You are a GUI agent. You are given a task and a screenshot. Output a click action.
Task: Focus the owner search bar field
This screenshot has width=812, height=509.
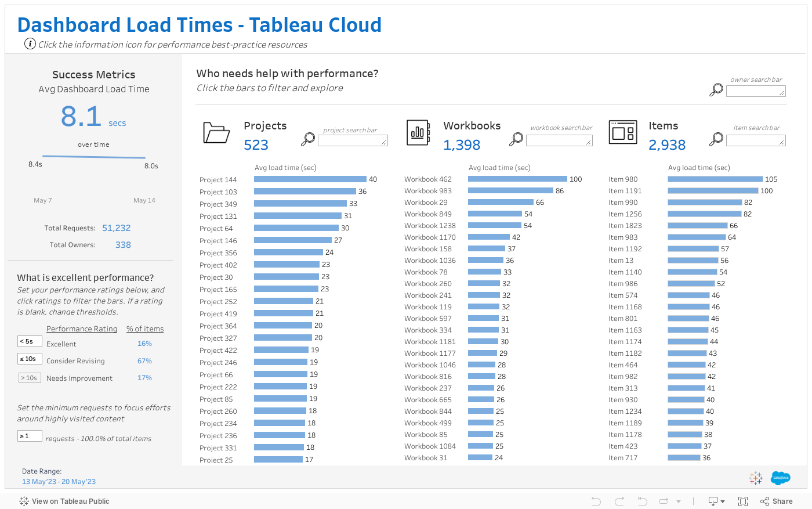tap(756, 91)
